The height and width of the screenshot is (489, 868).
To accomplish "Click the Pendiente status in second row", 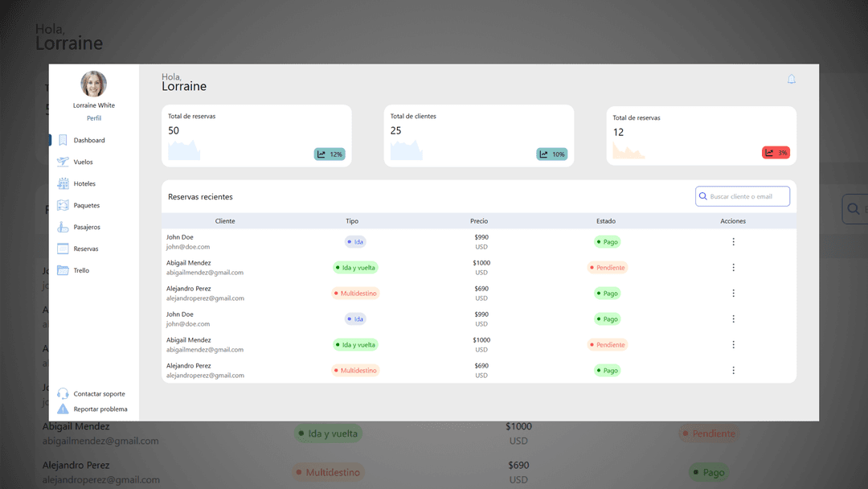I will tap(608, 268).
